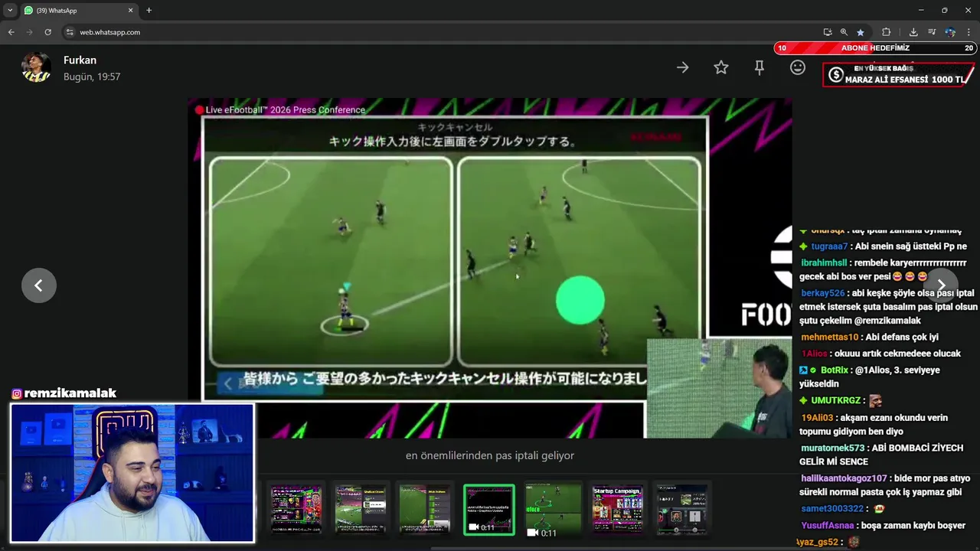
Task: Open the Startup Campaign thumbnail
Action: [x=617, y=508]
